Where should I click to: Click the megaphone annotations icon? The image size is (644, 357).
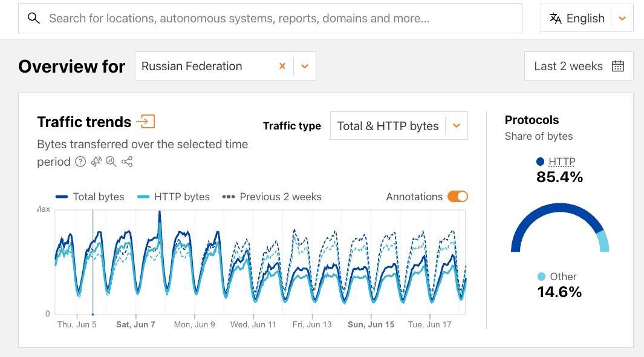click(x=96, y=162)
